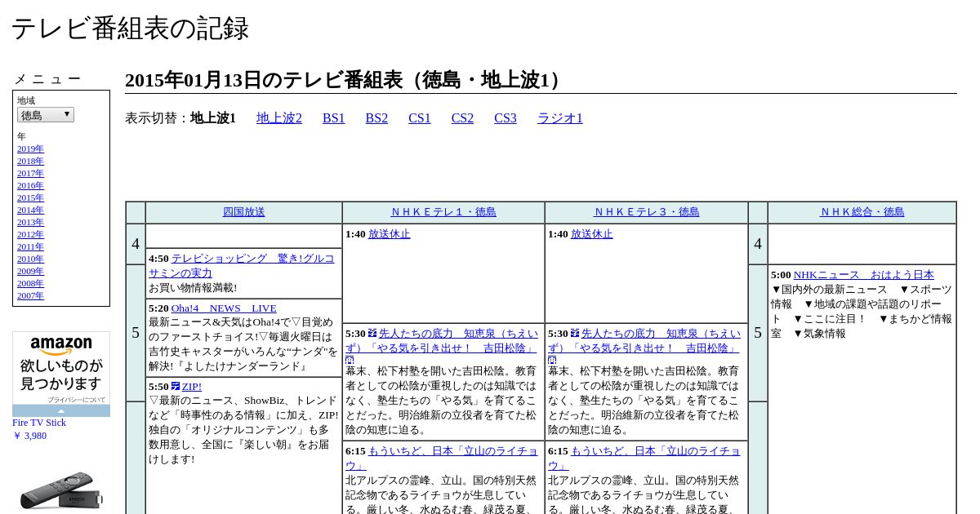Switch to CS3 listing

[x=506, y=117]
